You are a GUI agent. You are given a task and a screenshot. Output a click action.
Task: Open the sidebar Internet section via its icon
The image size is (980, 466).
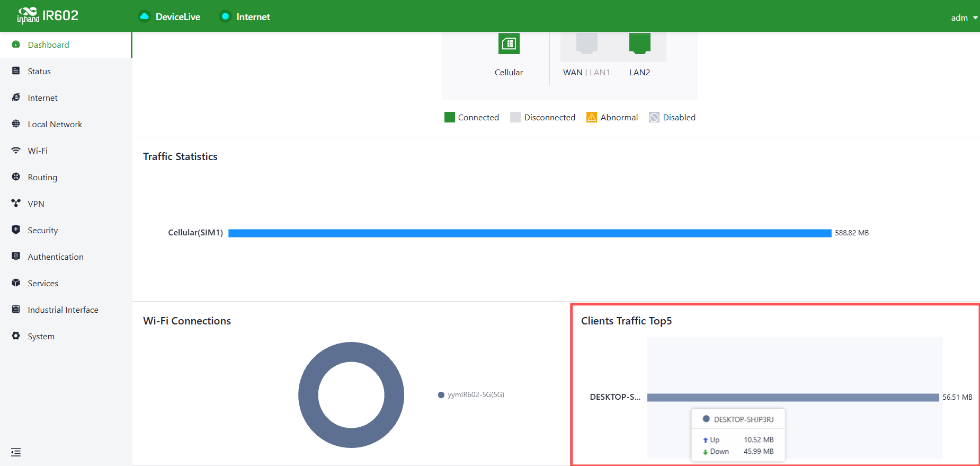click(16, 98)
